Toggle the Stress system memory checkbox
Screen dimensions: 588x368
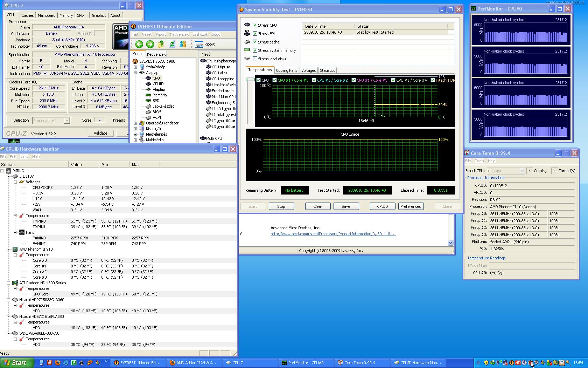click(255, 50)
